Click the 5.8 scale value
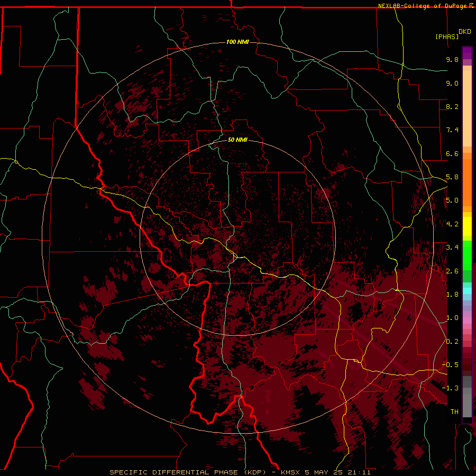The width and height of the screenshot is (476, 476). (x=452, y=177)
